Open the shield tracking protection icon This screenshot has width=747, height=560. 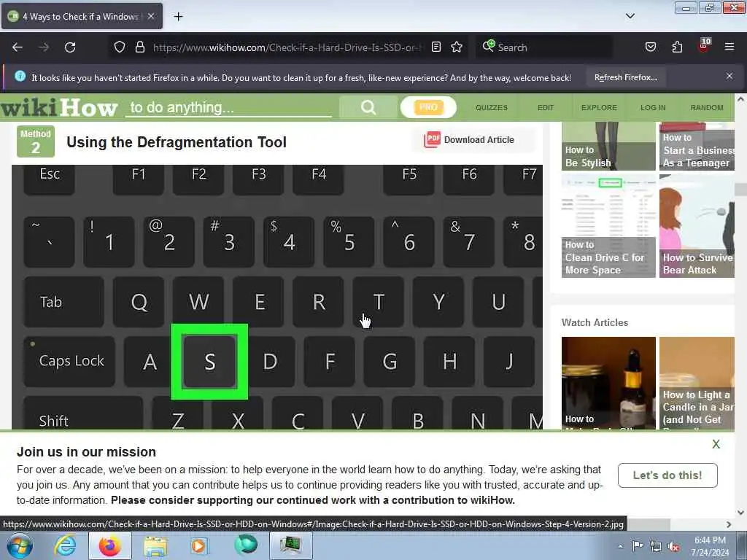pyautogui.click(x=120, y=47)
